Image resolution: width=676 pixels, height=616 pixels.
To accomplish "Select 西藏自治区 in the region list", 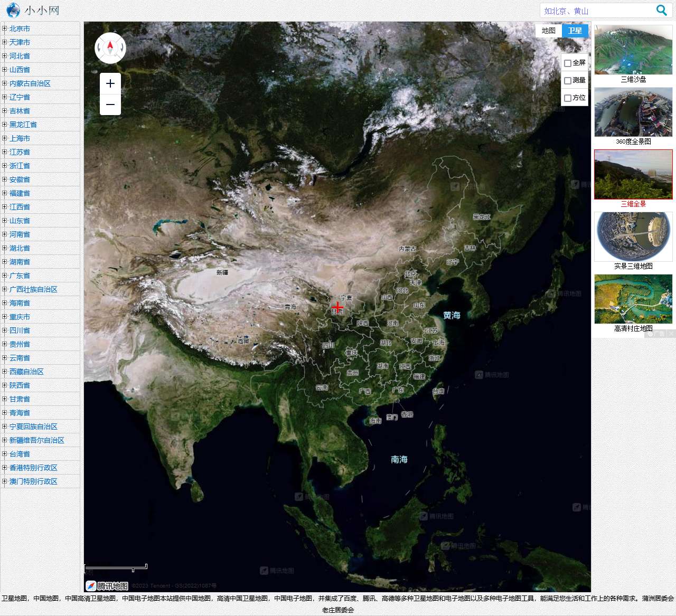I will click(x=26, y=372).
